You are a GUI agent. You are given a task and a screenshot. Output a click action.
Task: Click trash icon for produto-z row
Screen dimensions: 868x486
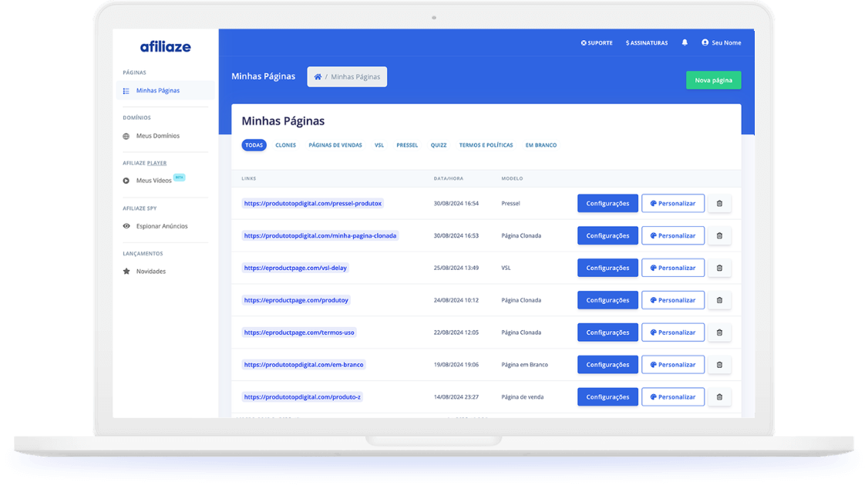click(719, 397)
